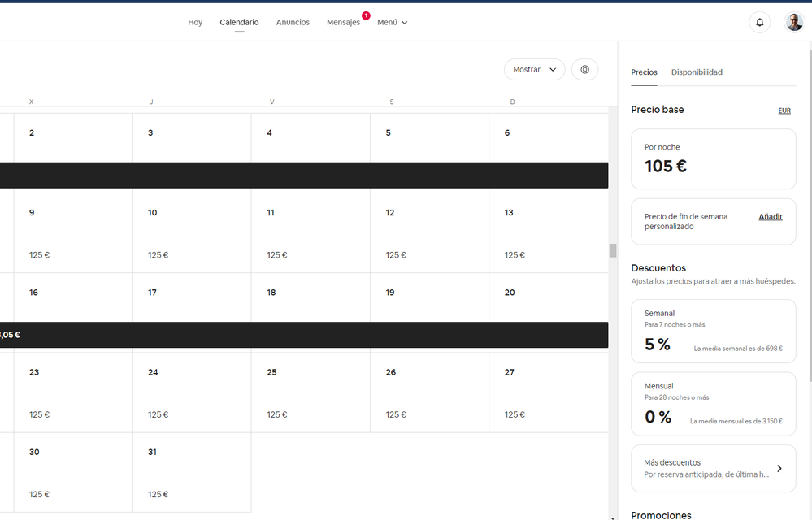812x520 pixels.
Task: Click Añadir for custom weekend price
Action: point(770,217)
